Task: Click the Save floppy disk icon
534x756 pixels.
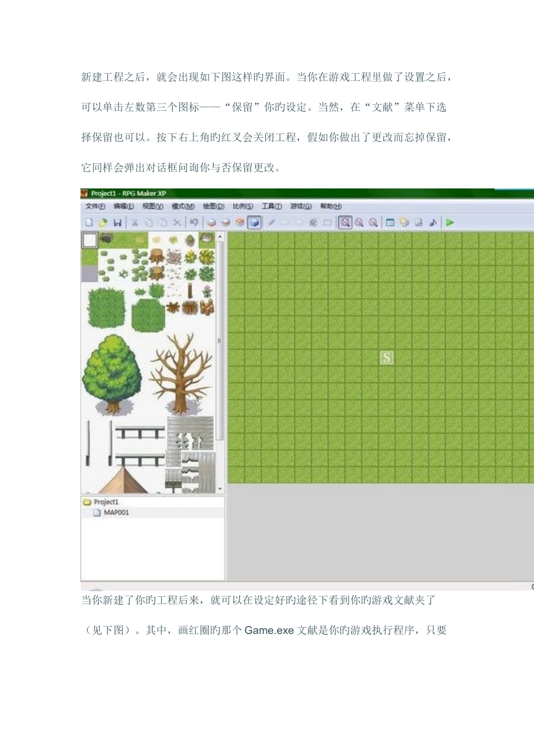Action: [x=117, y=223]
